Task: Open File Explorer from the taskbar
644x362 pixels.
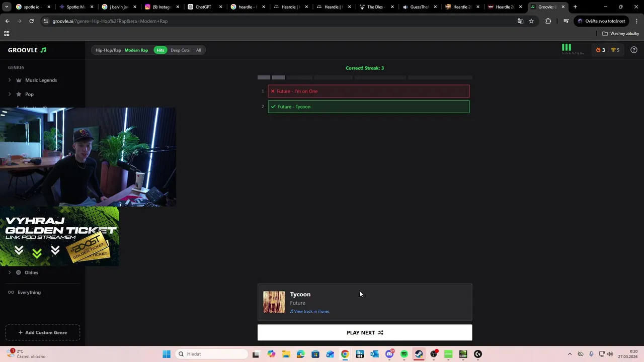Action: coord(286,354)
